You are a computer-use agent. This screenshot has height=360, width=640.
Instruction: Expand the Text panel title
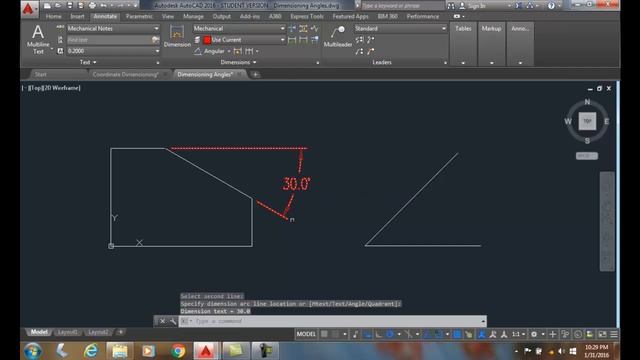[x=88, y=62]
